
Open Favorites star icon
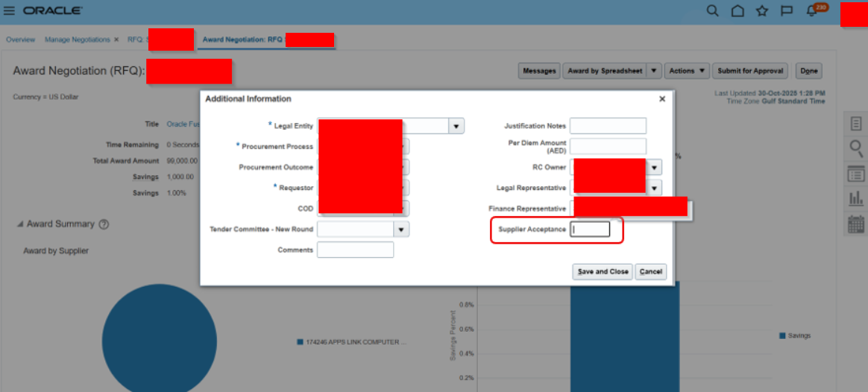tap(761, 11)
